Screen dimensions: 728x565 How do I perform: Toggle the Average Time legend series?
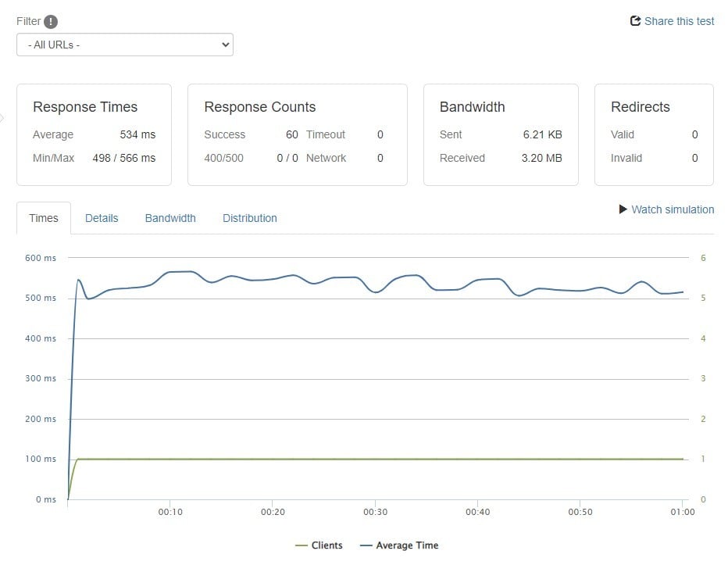(407, 545)
